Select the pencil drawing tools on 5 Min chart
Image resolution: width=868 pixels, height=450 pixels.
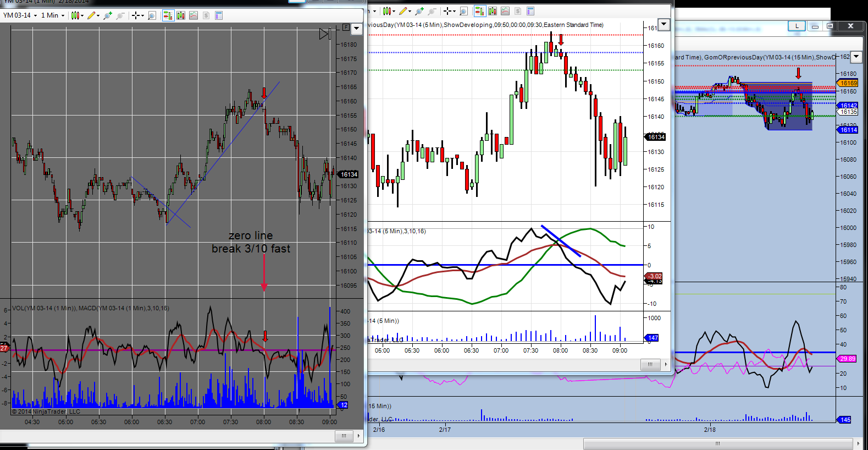403,11
